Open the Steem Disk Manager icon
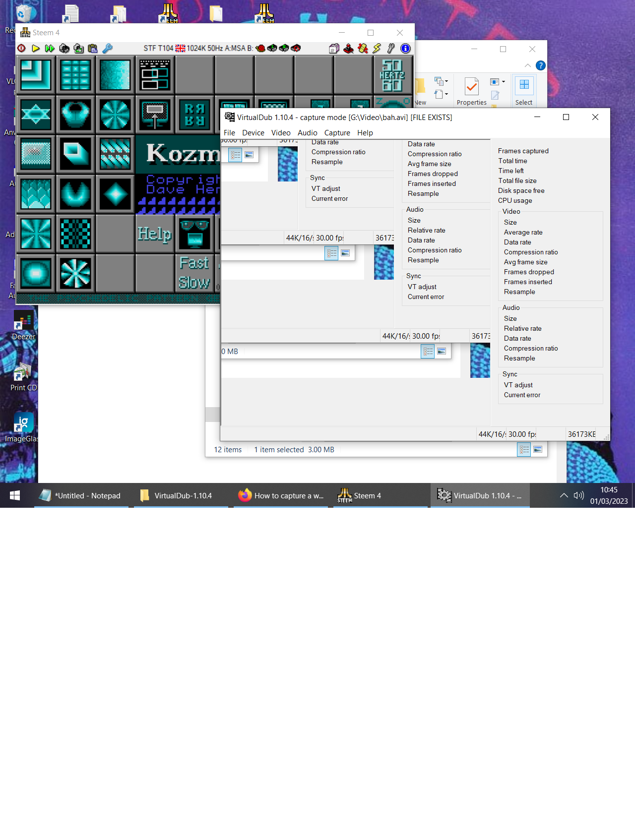The image size is (635, 840). pyautogui.click(x=334, y=48)
